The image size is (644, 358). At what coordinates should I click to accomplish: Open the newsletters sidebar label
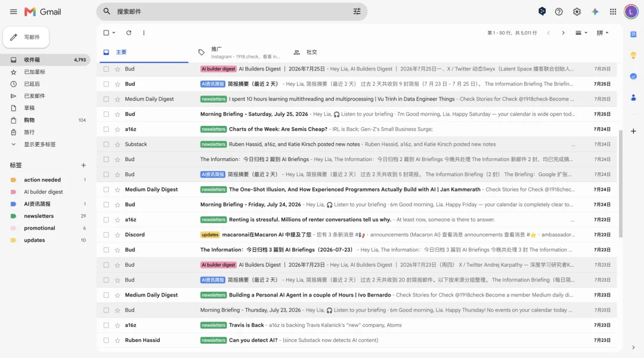pos(45,216)
